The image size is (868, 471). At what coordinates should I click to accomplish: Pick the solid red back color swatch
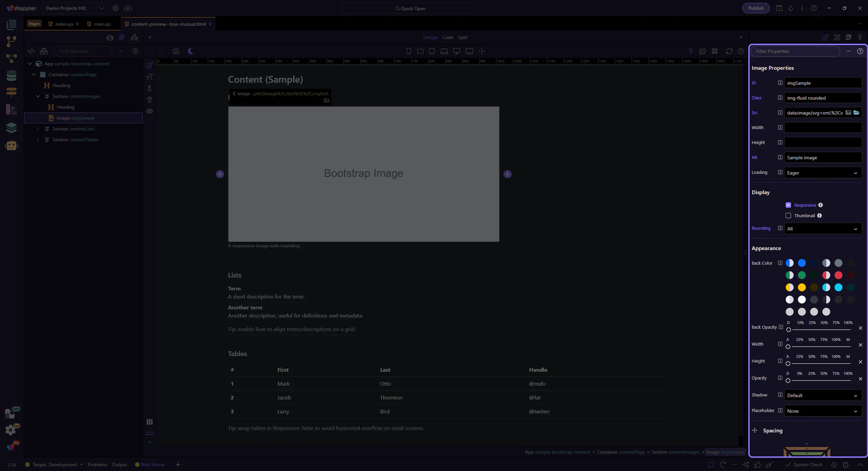(x=838, y=275)
